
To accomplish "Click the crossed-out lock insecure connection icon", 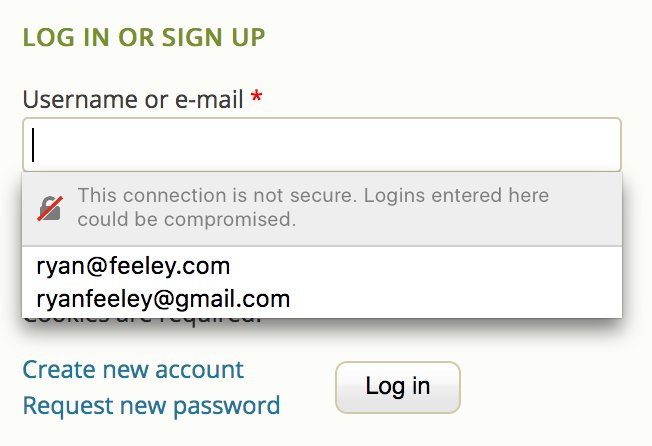I will tap(49, 207).
